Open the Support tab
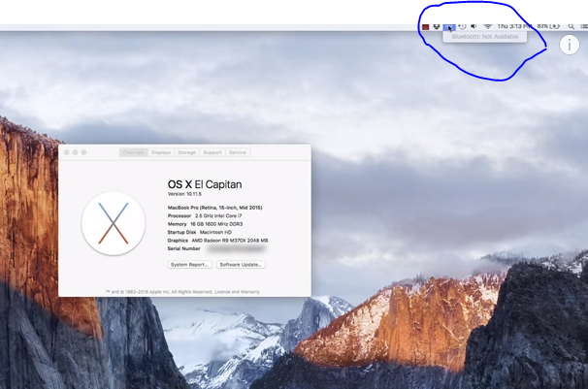Image resolution: width=588 pixels, height=389 pixels. (212, 152)
